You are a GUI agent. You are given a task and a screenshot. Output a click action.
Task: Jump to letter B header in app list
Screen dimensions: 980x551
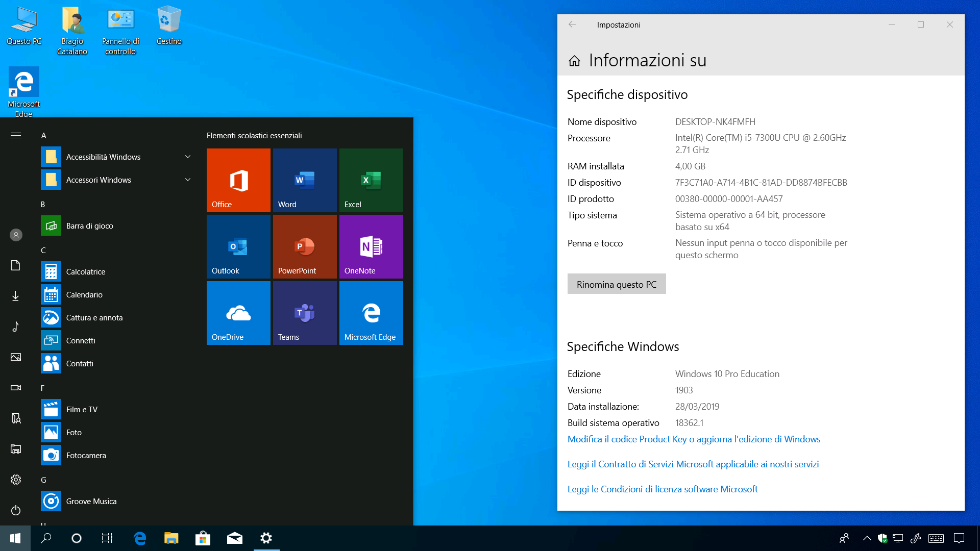(43, 205)
